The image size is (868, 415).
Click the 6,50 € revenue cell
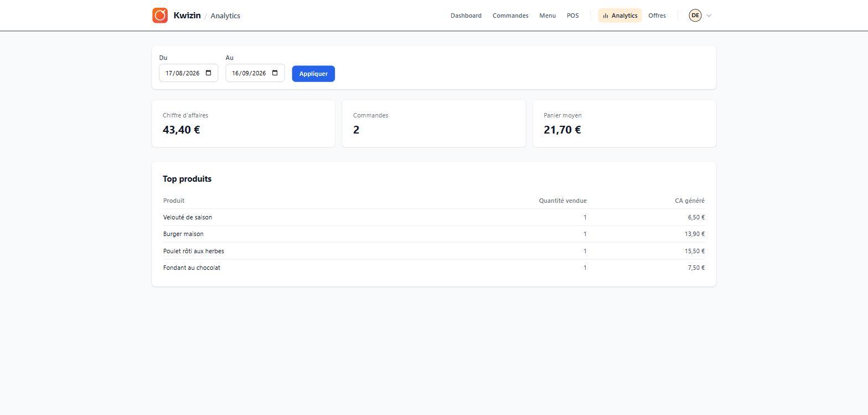click(696, 217)
